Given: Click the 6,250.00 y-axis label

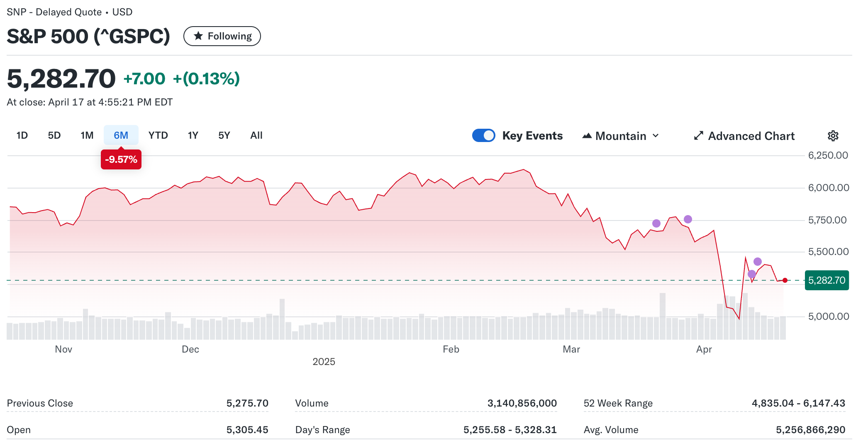Looking at the screenshot, I should click(828, 155).
